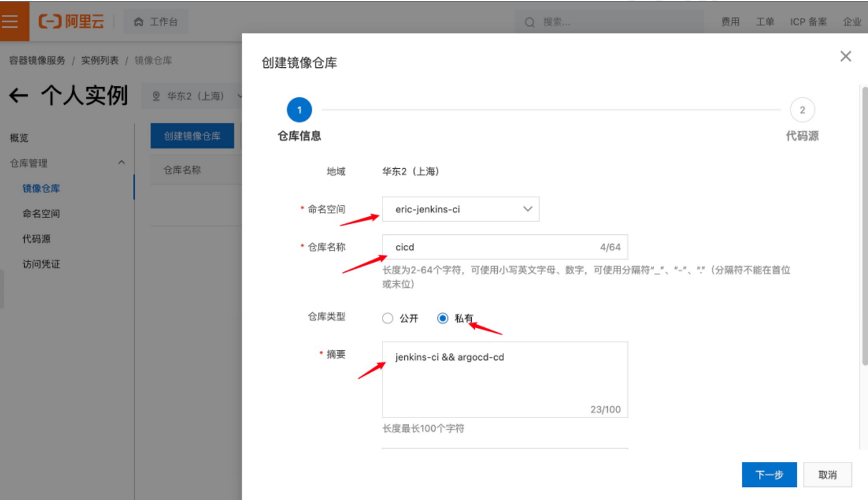Open 访问凭证 in the sidebar

(x=41, y=264)
